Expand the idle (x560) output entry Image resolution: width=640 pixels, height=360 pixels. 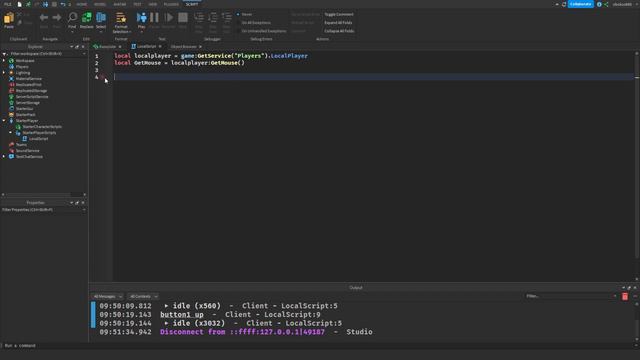coord(166,306)
